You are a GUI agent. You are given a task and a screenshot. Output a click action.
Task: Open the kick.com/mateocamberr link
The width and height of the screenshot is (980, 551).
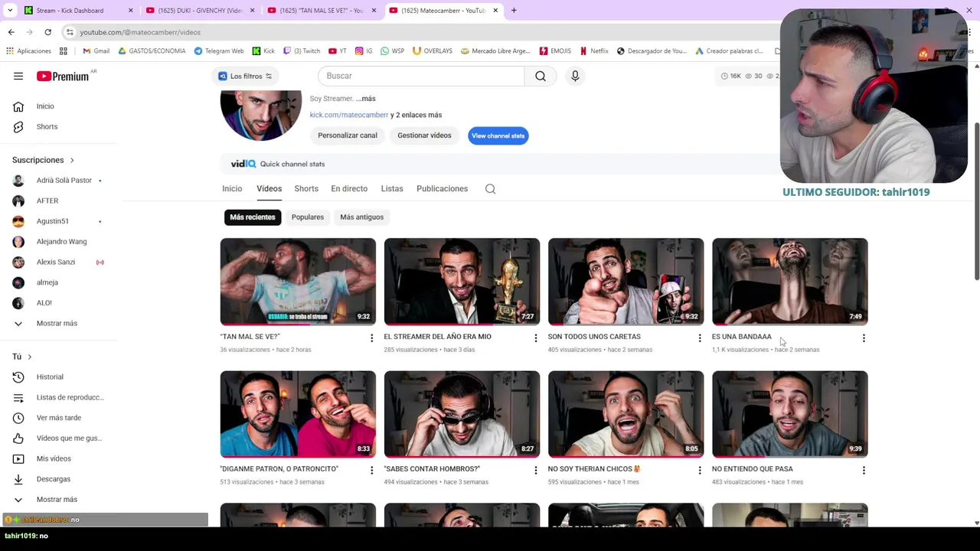tap(348, 115)
